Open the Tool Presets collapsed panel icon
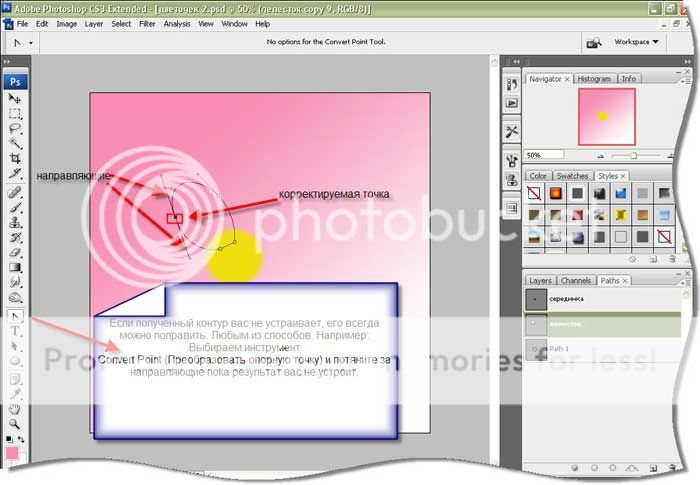This screenshot has width=700, height=485. click(x=512, y=131)
